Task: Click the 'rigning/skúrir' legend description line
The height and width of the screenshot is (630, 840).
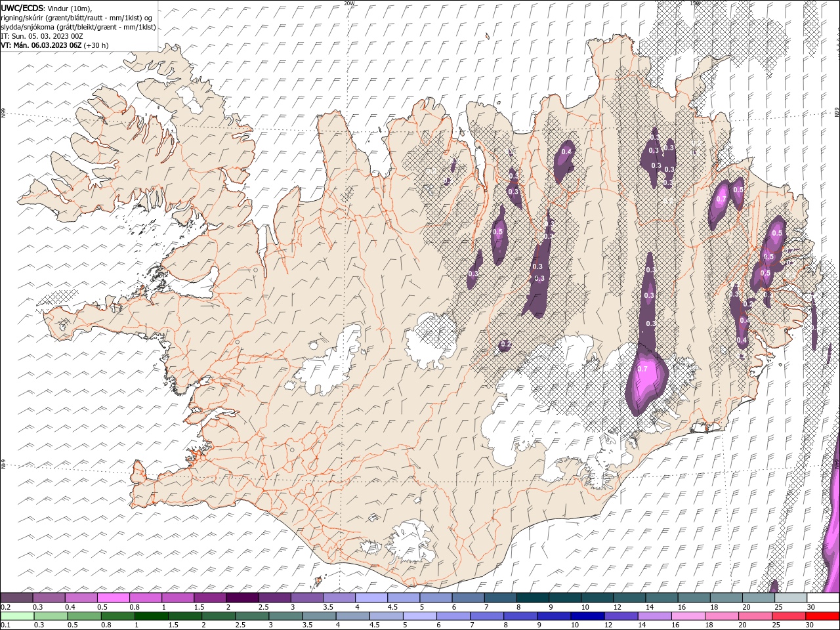Action: (77, 18)
